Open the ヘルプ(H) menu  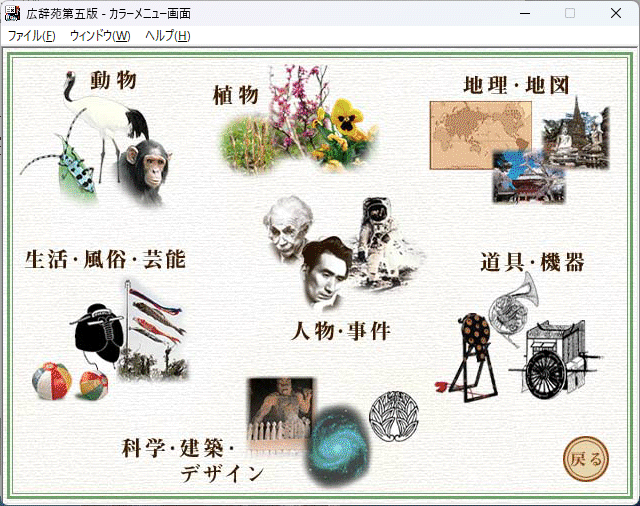pos(168,36)
